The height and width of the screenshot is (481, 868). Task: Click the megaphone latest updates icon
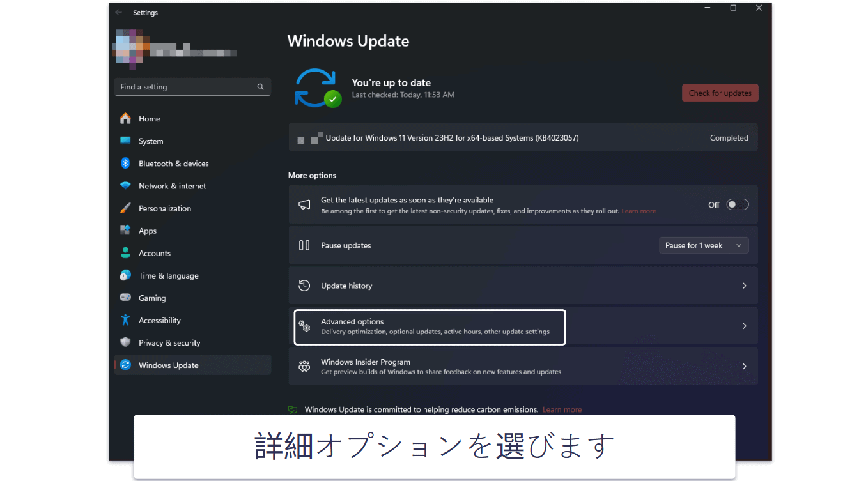[304, 204]
